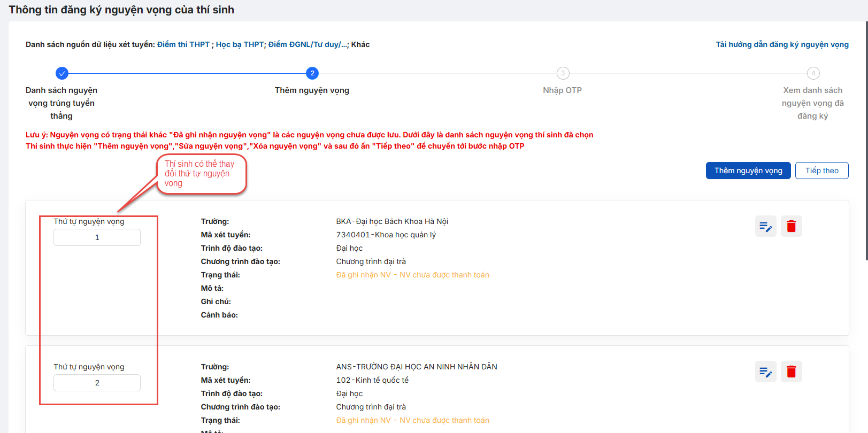Click the Cảnh báo label in first wish
The image size is (868, 433).
click(x=219, y=315)
